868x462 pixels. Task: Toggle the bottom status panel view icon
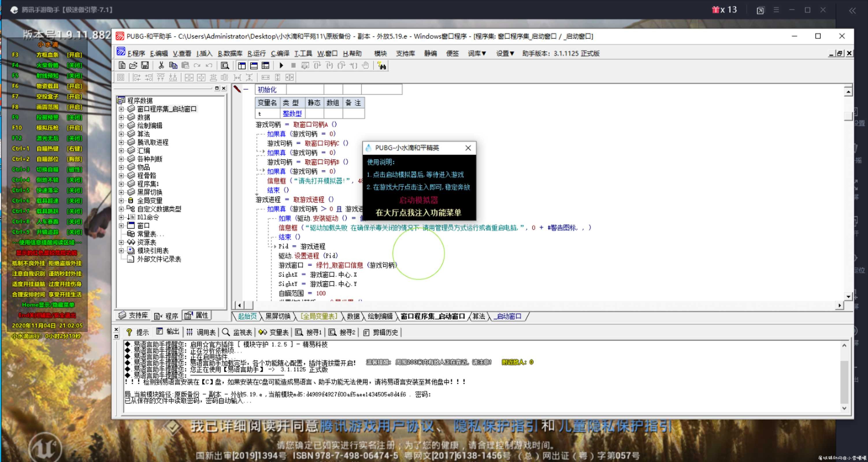[x=254, y=65]
